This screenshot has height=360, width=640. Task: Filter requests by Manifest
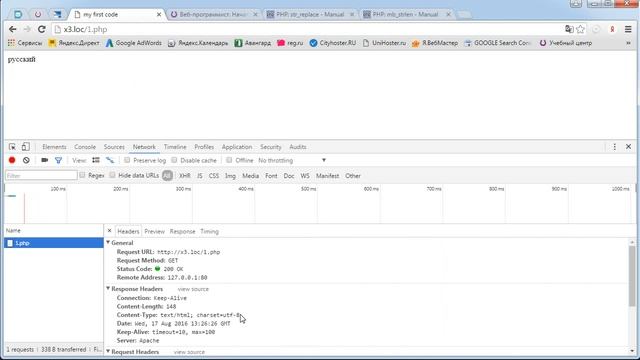327,176
